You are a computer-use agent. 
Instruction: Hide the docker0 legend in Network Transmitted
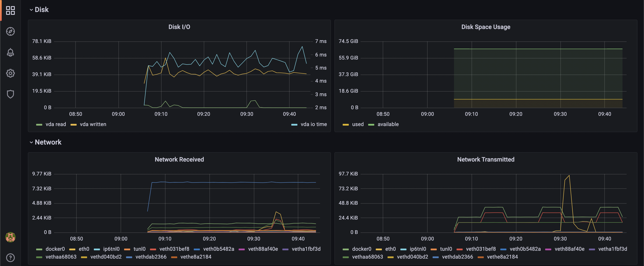tap(362, 249)
